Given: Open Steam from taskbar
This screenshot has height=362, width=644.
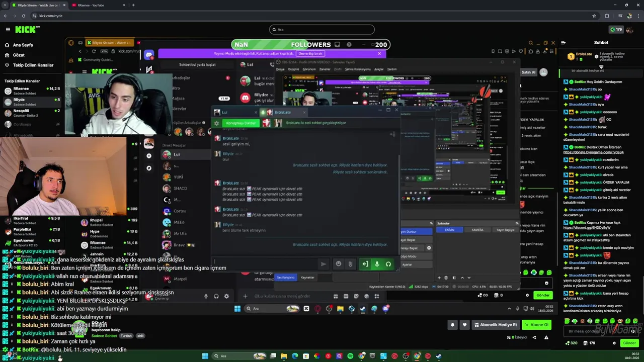Looking at the screenshot, I should point(439,356).
